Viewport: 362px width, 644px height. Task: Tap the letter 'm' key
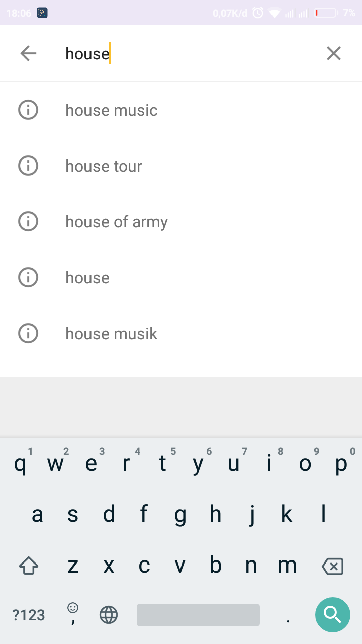[287, 566]
